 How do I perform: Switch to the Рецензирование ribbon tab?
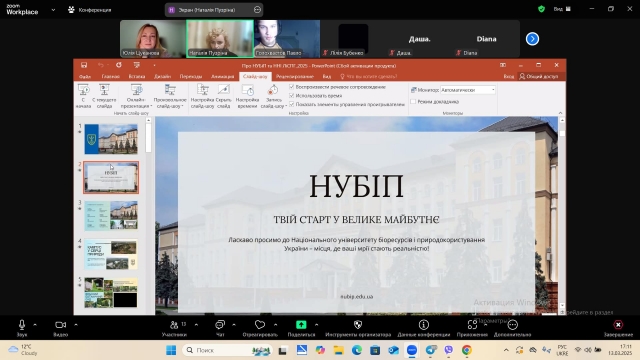click(295, 76)
